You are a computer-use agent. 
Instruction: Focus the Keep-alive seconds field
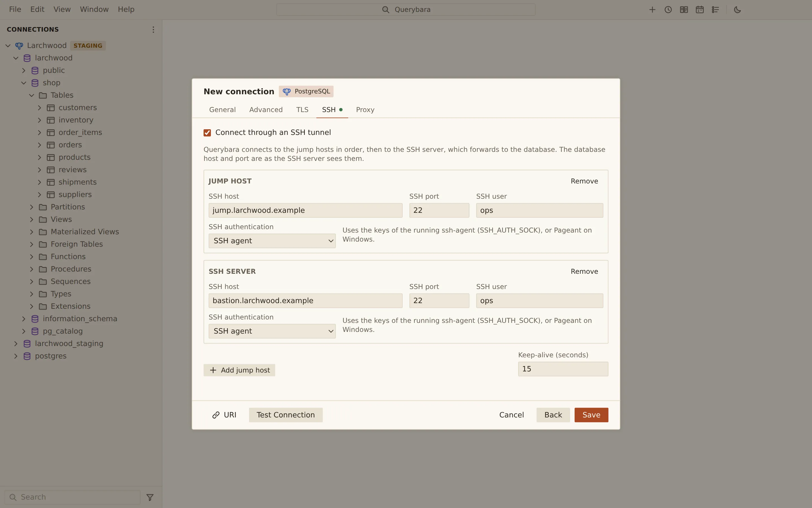click(x=563, y=369)
